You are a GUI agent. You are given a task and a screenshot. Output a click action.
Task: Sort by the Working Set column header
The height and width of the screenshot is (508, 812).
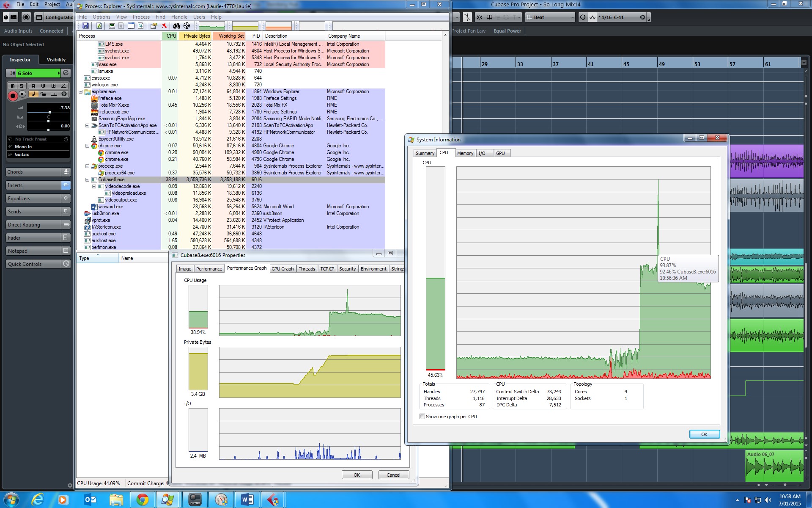[229, 36]
